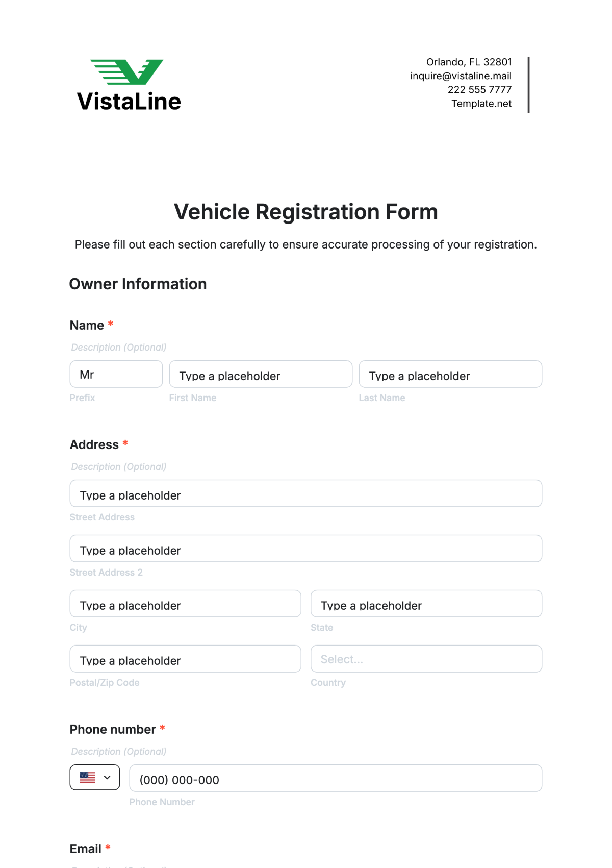Screen dimensions: 612x868
Task: Click the Phone Number input field
Action: point(335,778)
